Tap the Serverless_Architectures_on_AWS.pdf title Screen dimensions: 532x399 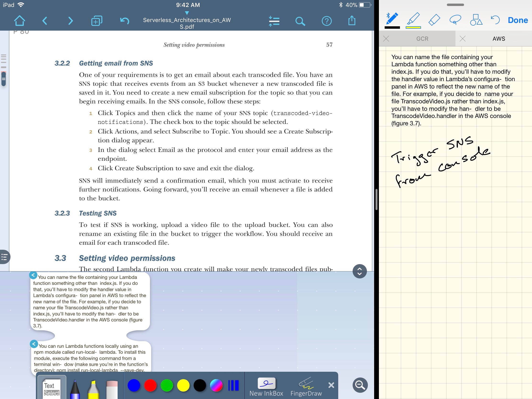(187, 23)
